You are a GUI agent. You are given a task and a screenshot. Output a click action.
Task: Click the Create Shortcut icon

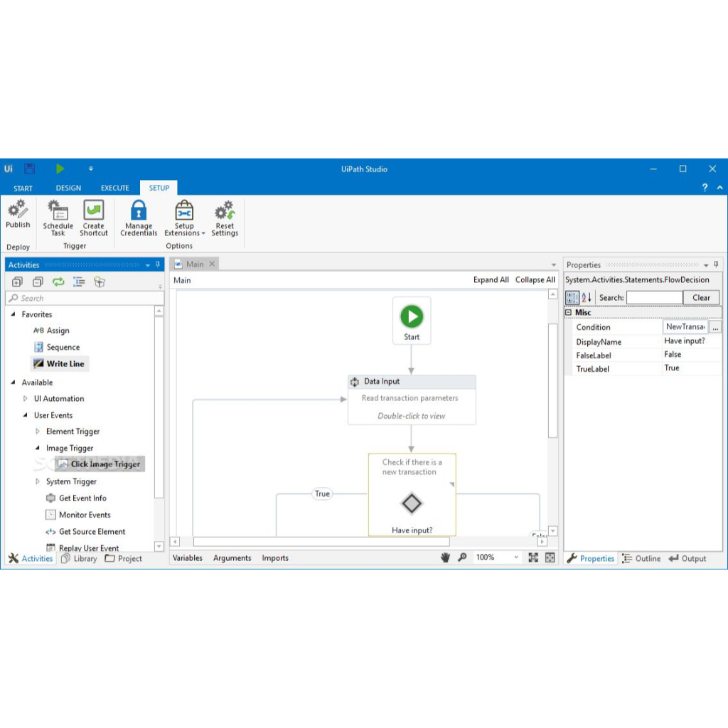(x=93, y=210)
